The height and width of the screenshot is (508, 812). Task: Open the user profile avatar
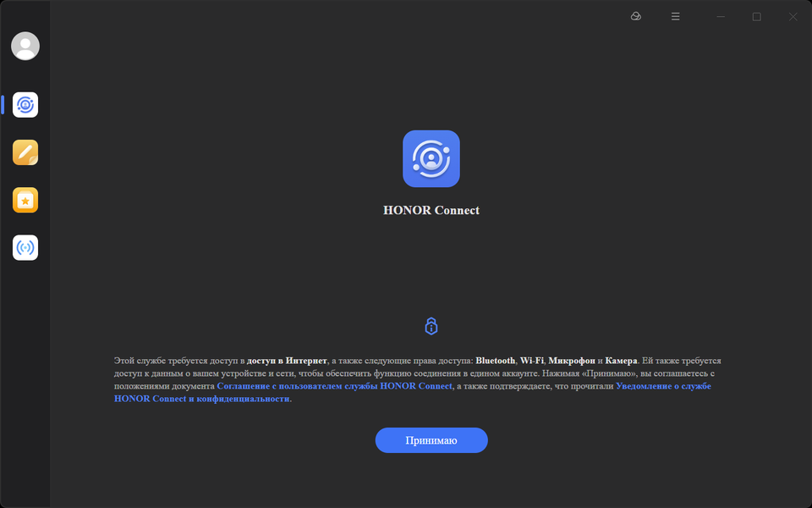click(25, 46)
